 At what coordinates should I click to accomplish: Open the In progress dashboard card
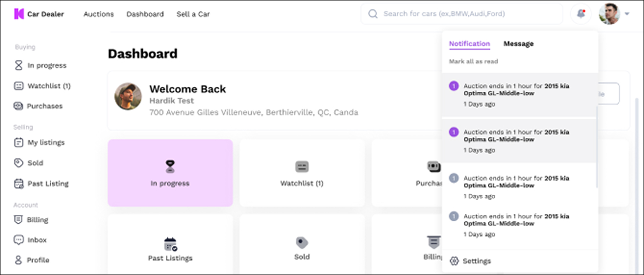tap(170, 173)
